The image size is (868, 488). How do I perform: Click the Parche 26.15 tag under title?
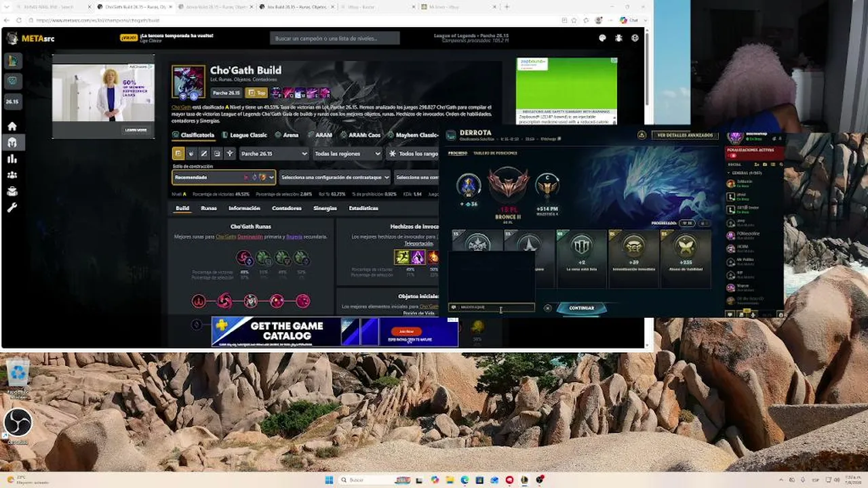(x=226, y=93)
